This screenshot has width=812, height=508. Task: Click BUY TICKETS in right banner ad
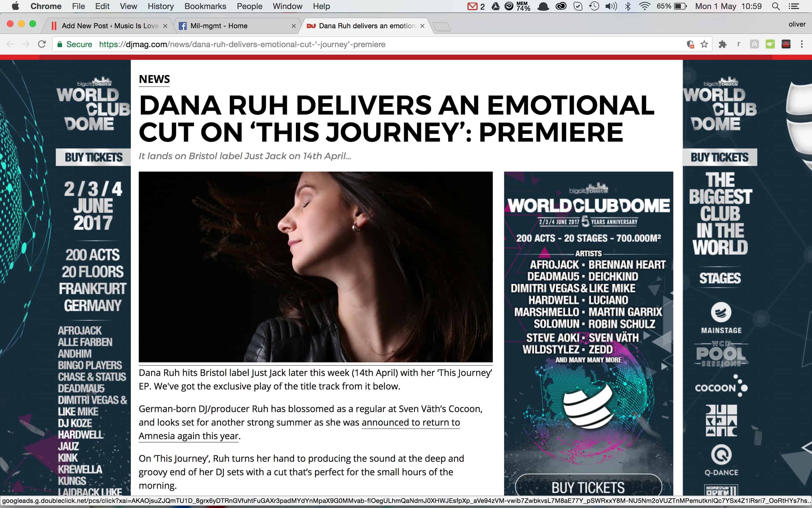point(720,157)
